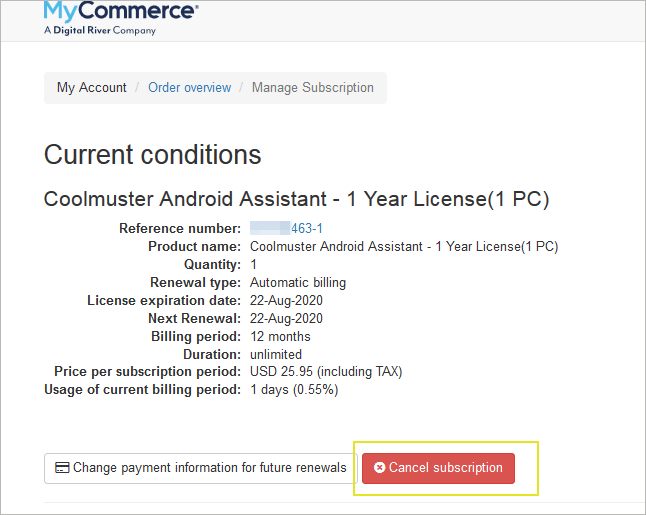The image size is (646, 515).
Task: Select Manage Subscription breadcrumb
Action: (313, 87)
